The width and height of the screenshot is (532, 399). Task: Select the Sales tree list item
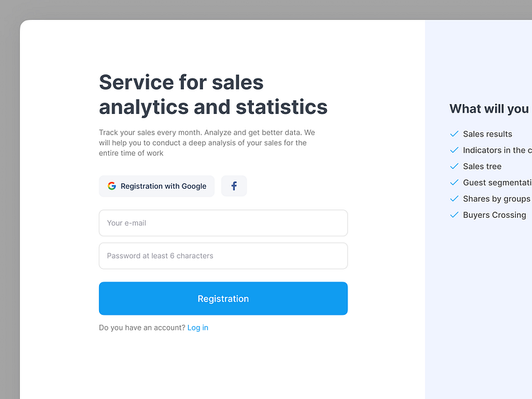tap(482, 166)
